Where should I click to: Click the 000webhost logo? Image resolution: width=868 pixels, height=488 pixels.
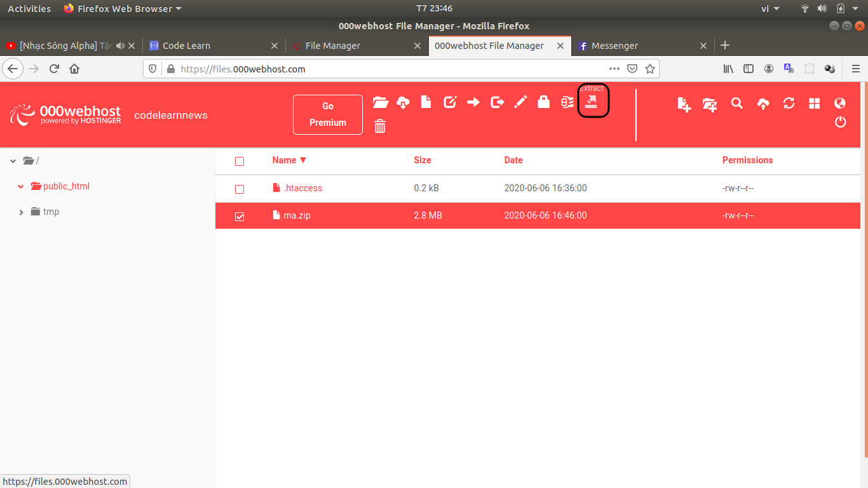[x=65, y=115]
